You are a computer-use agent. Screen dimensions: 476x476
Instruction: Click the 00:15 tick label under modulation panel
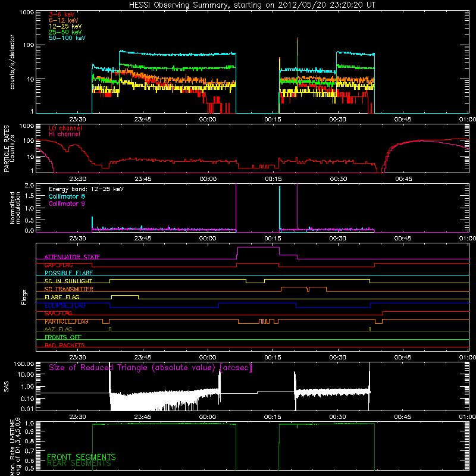[273, 239]
